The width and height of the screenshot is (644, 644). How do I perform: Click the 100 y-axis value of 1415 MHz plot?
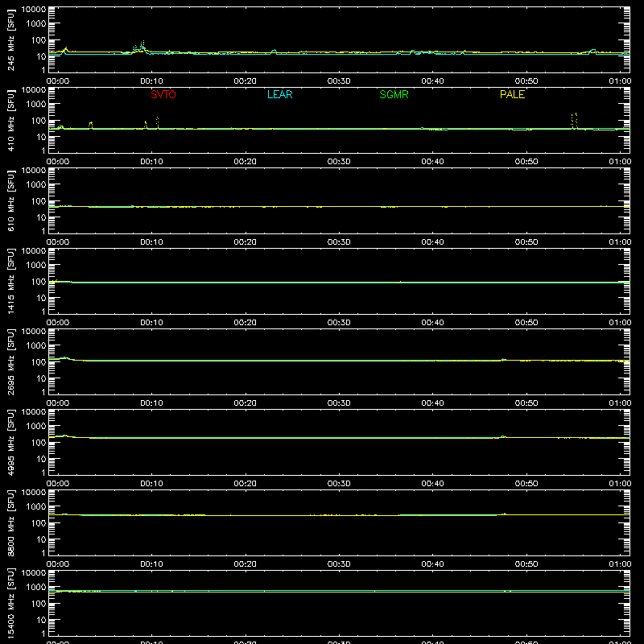(x=39, y=282)
